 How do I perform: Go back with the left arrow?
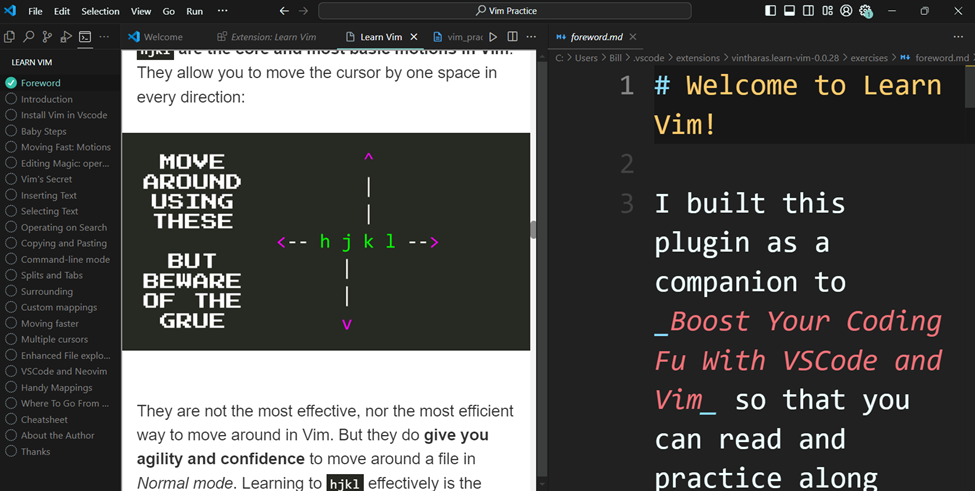click(x=284, y=11)
